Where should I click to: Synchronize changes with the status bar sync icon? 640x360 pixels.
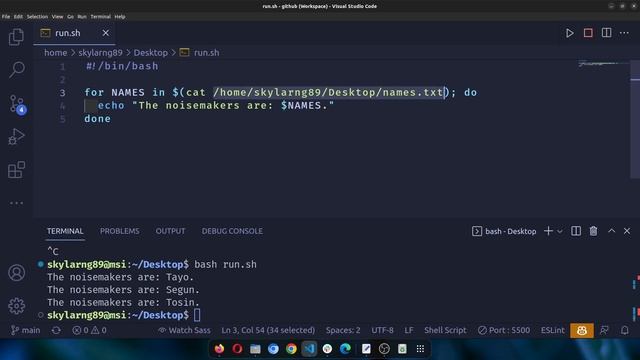click(x=56, y=330)
